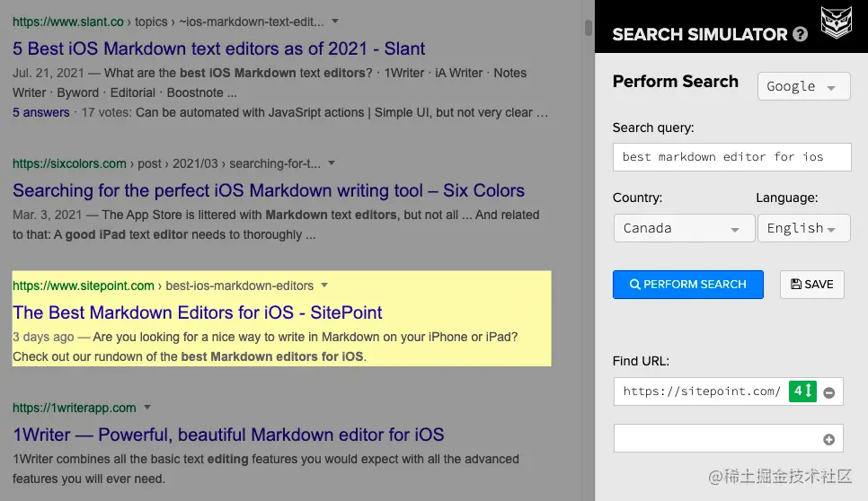Remove the sitepoint.com Find URL entry
Image resolution: width=868 pixels, height=501 pixels.
click(x=828, y=392)
